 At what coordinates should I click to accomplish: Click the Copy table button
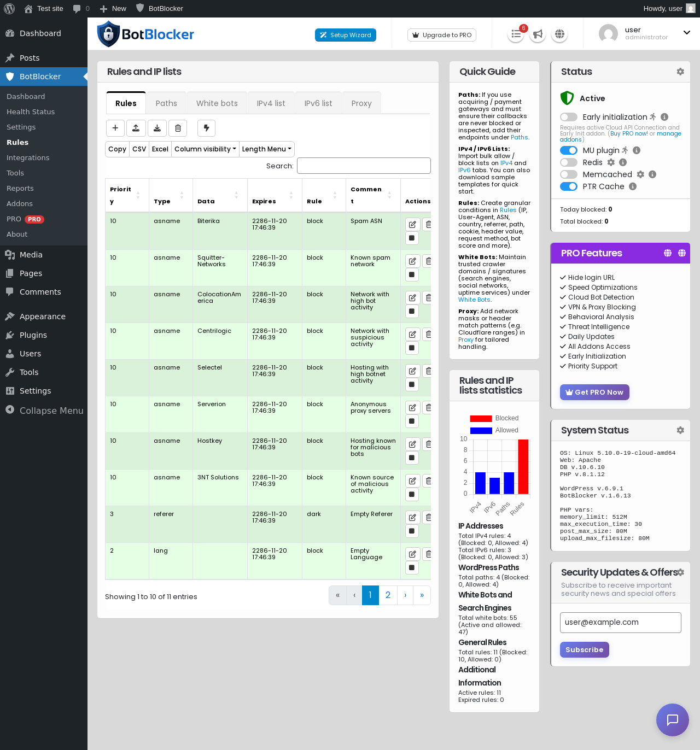[x=117, y=149]
